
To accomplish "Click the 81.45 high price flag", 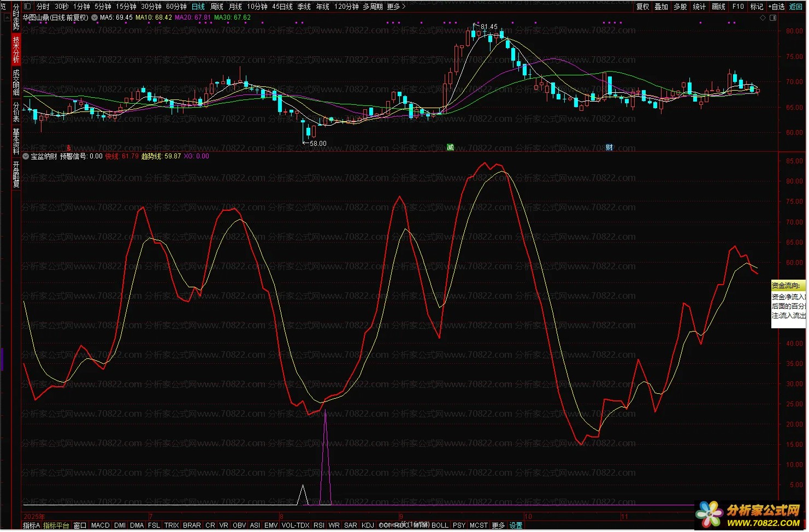I will tap(488, 26).
